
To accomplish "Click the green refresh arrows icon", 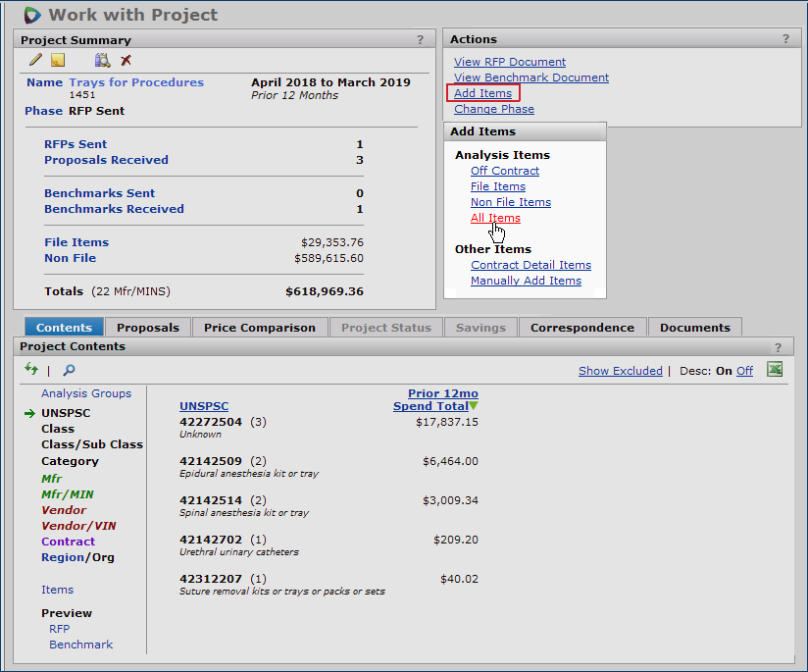I will click(32, 369).
